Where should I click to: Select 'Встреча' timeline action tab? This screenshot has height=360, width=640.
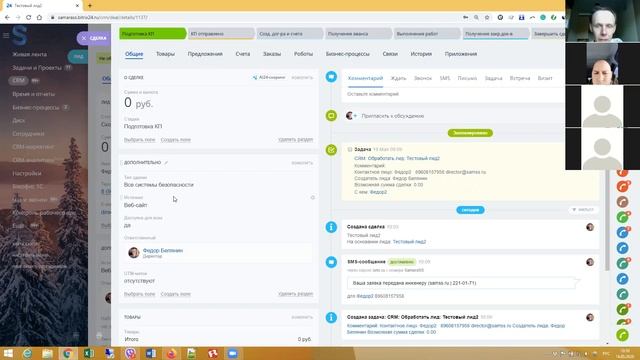(520, 78)
